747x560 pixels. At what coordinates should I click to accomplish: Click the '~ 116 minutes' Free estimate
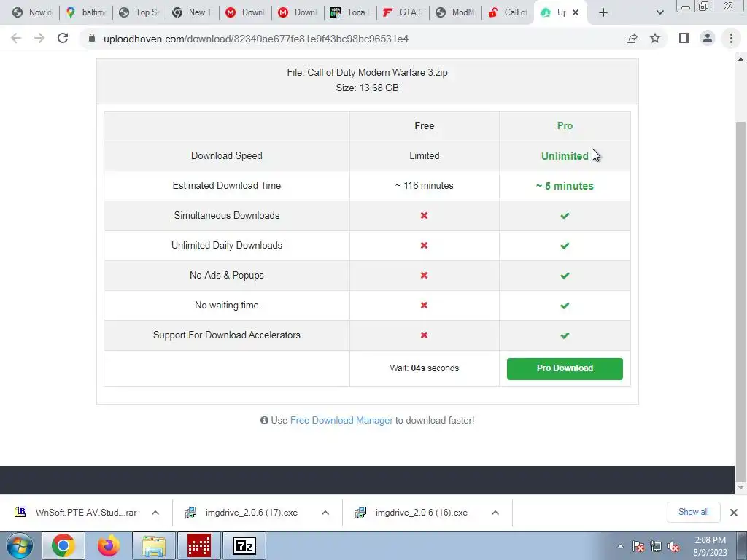pos(424,186)
